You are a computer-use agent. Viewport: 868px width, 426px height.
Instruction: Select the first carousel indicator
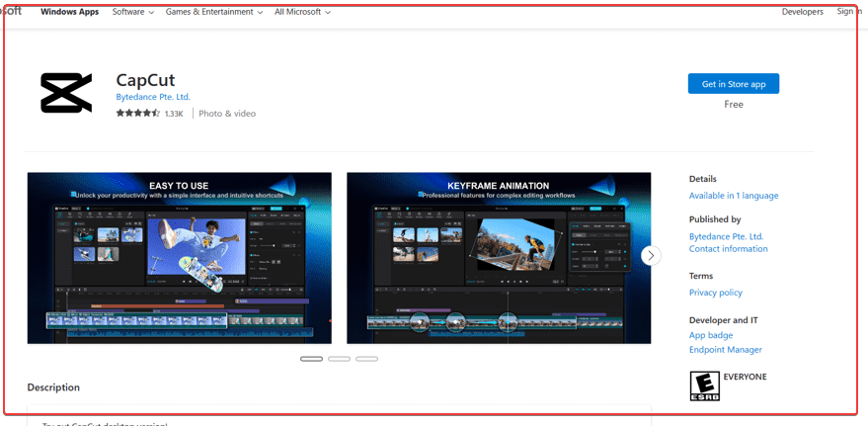[x=312, y=359]
